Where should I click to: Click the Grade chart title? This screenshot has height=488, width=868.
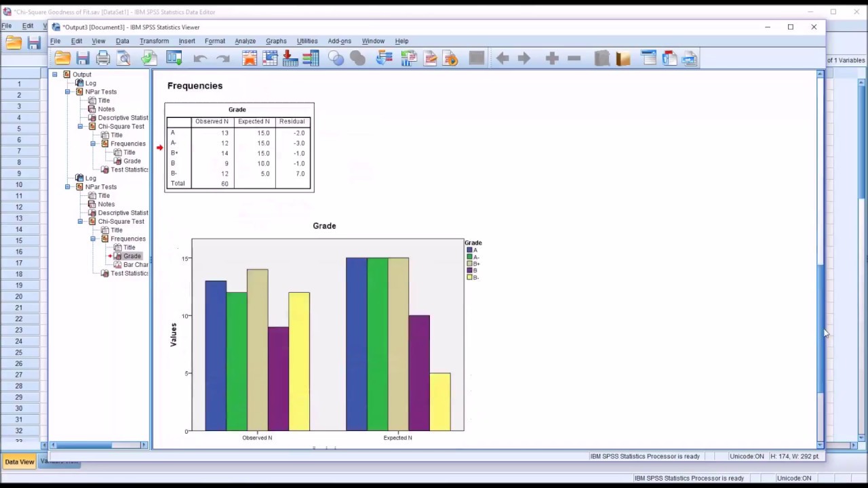click(x=324, y=226)
